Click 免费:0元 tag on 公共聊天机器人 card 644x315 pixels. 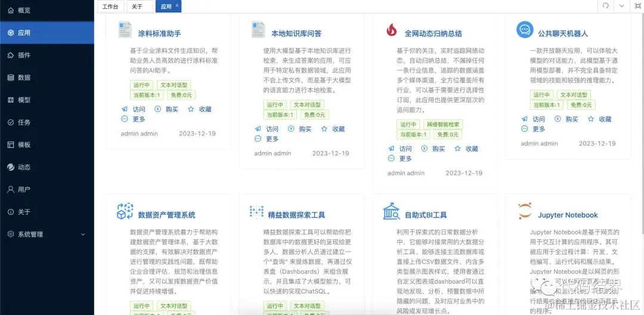click(581, 105)
